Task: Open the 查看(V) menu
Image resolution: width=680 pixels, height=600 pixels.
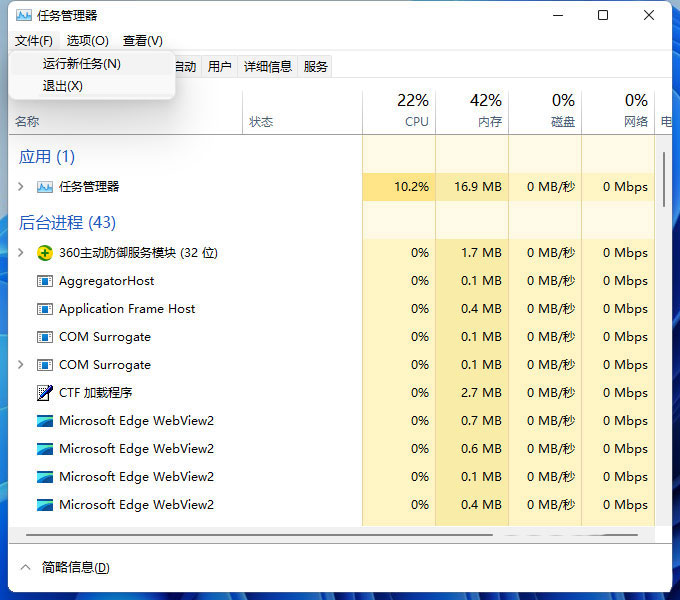Action: (x=142, y=41)
